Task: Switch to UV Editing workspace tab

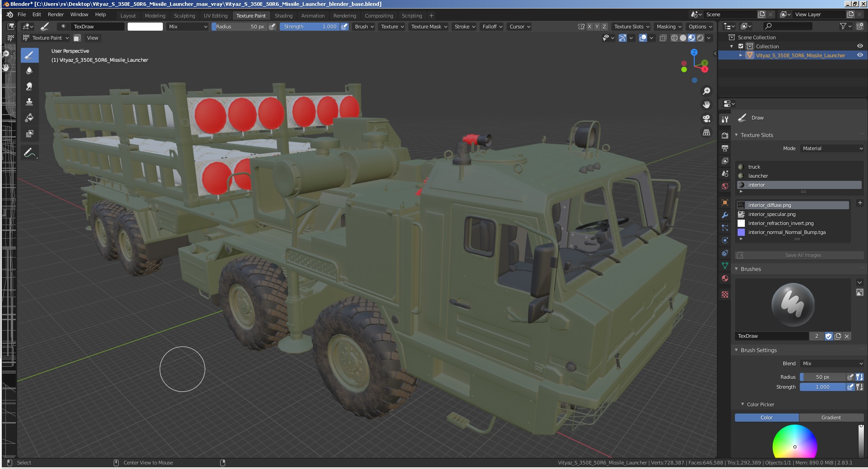Action: click(216, 16)
